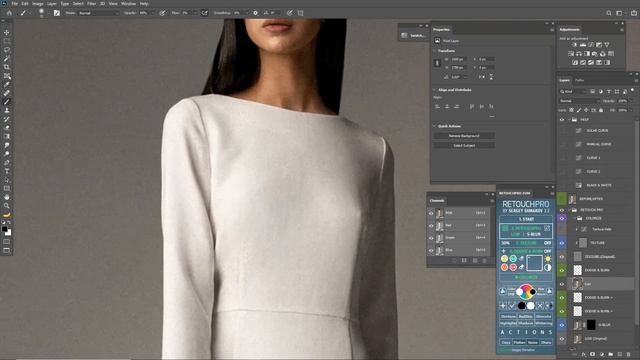
Task: Click the Transform width input field
Action: point(459,60)
